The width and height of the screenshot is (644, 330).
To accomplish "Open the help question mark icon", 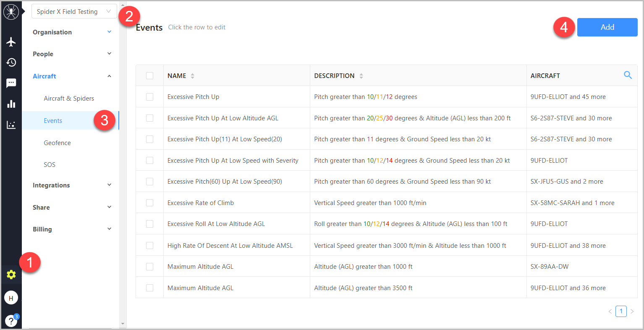I will [11, 321].
